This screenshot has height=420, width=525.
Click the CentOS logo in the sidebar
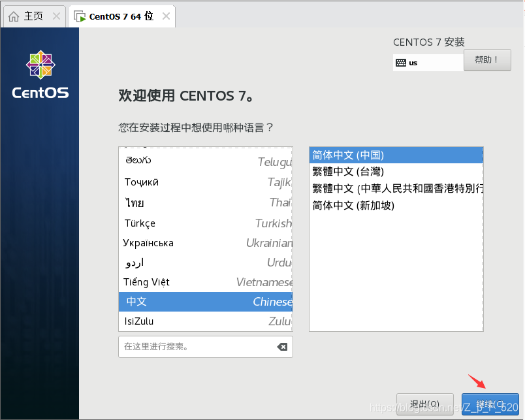click(40, 74)
